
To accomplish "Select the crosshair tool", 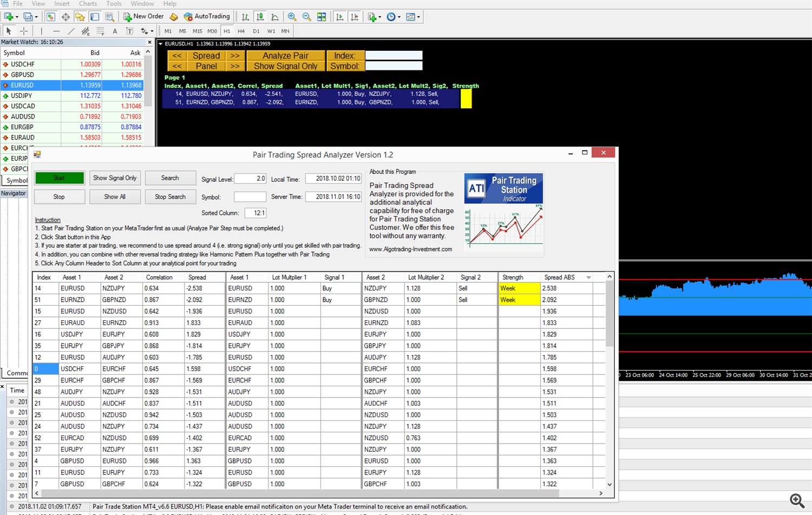I will click(24, 31).
